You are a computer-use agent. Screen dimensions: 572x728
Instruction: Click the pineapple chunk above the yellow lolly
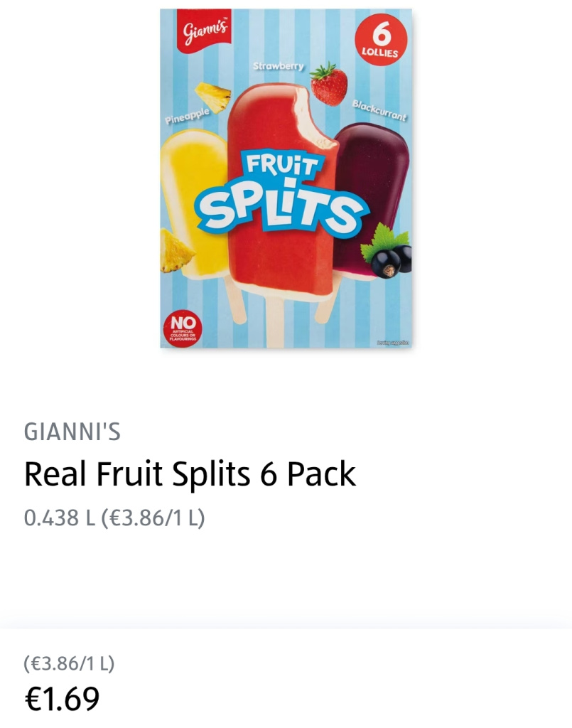[x=213, y=97]
